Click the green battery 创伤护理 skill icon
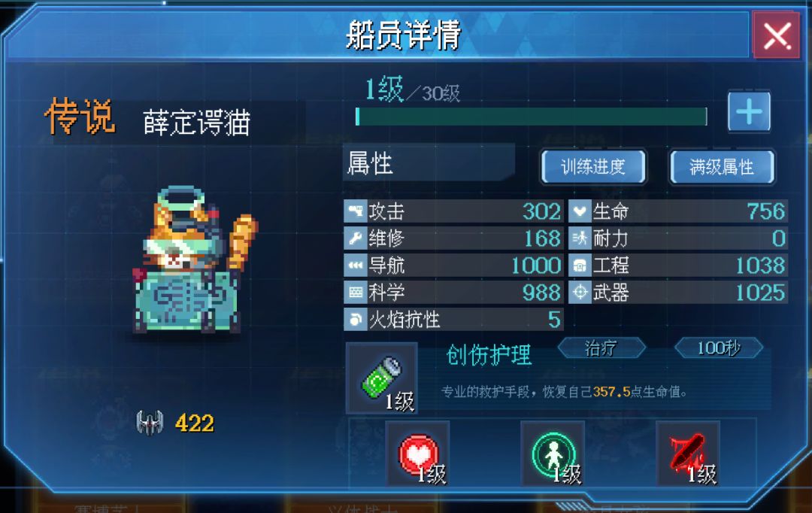This screenshot has width=812, height=513. pos(382,378)
